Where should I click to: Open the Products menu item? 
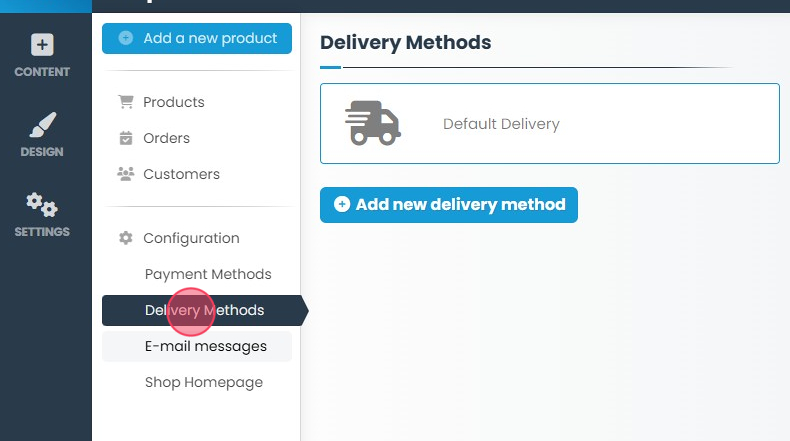(174, 102)
